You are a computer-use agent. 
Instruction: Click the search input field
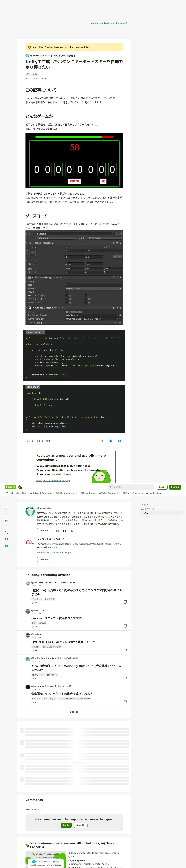(131, 487)
